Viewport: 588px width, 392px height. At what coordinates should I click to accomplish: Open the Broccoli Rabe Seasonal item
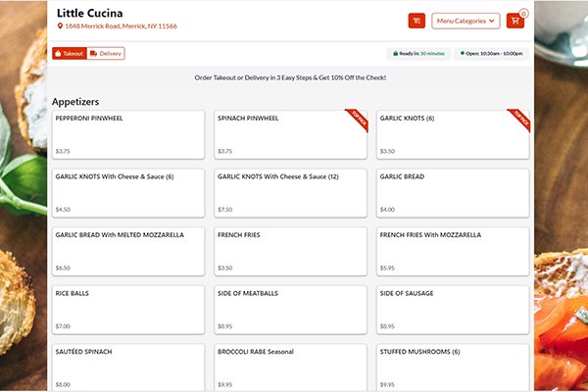[291, 367]
